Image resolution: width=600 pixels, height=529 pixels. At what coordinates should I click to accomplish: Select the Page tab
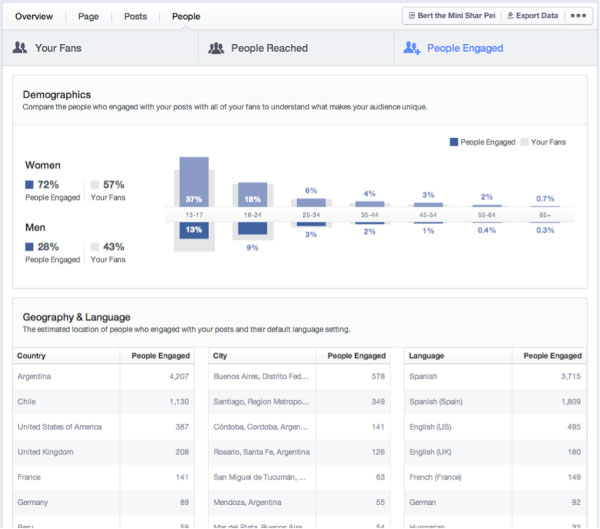(x=89, y=16)
